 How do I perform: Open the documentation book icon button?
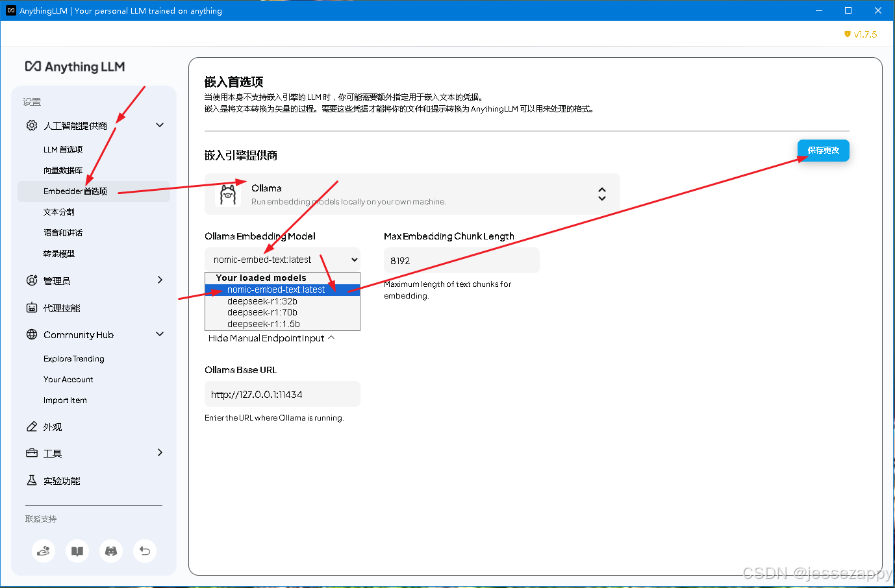77,551
